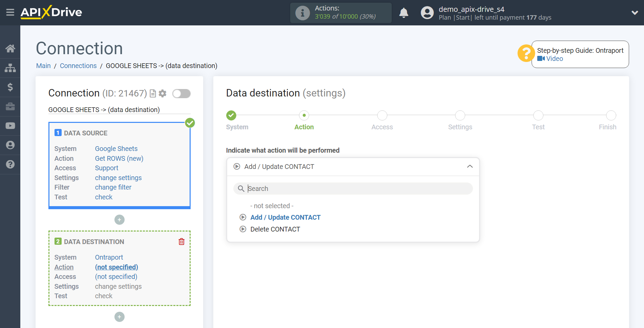Click the Test step circle
This screenshot has width=644, height=328.
(538, 115)
